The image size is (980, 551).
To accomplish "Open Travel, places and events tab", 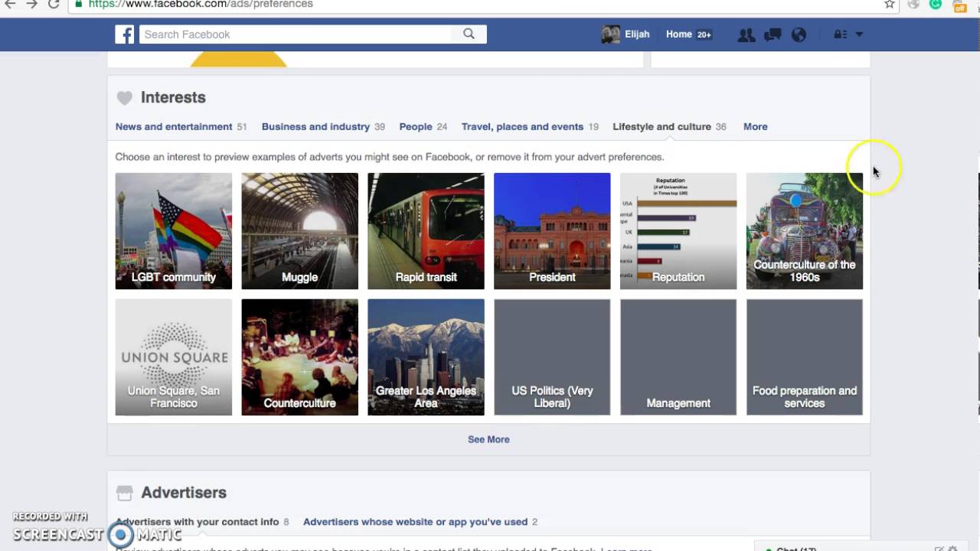I will coord(522,127).
